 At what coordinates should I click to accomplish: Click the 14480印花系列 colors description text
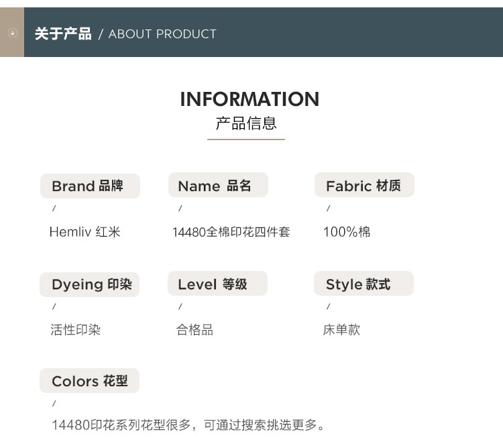point(188,425)
